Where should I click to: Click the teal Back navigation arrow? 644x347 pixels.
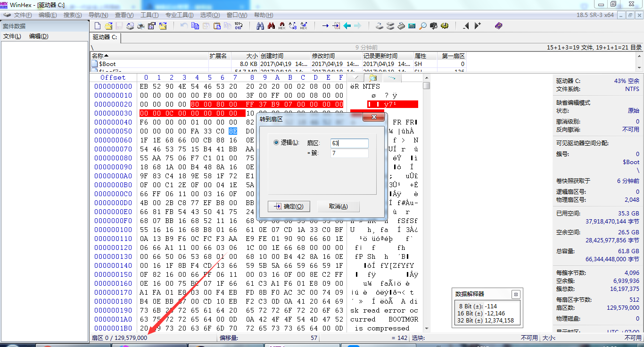pos(347,26)
